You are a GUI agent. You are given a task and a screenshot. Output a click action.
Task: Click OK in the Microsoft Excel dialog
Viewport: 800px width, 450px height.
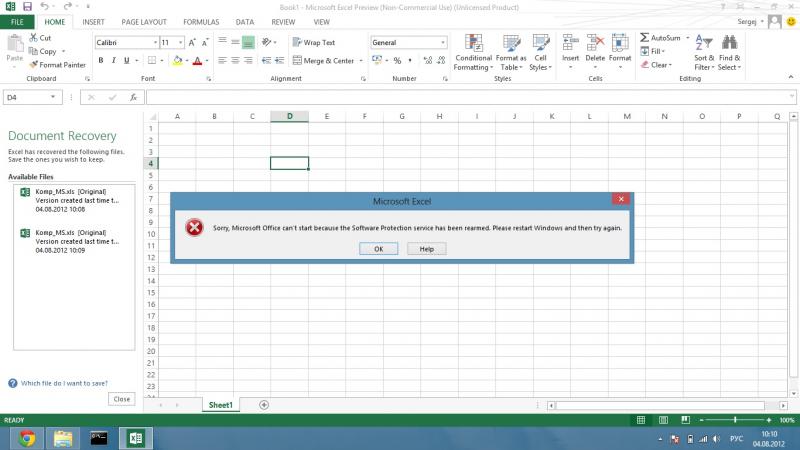379,249
